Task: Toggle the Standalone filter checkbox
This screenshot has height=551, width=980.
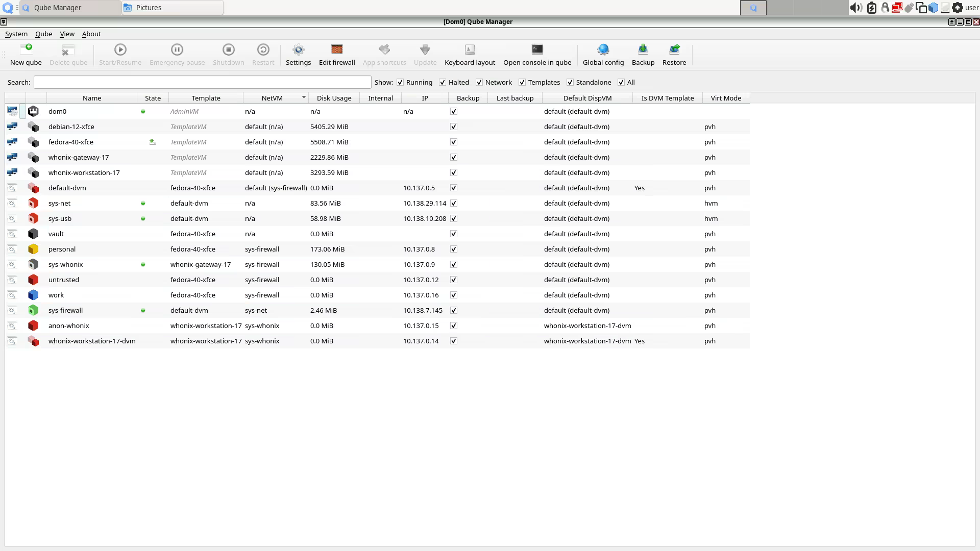Action: coord(570,83)
